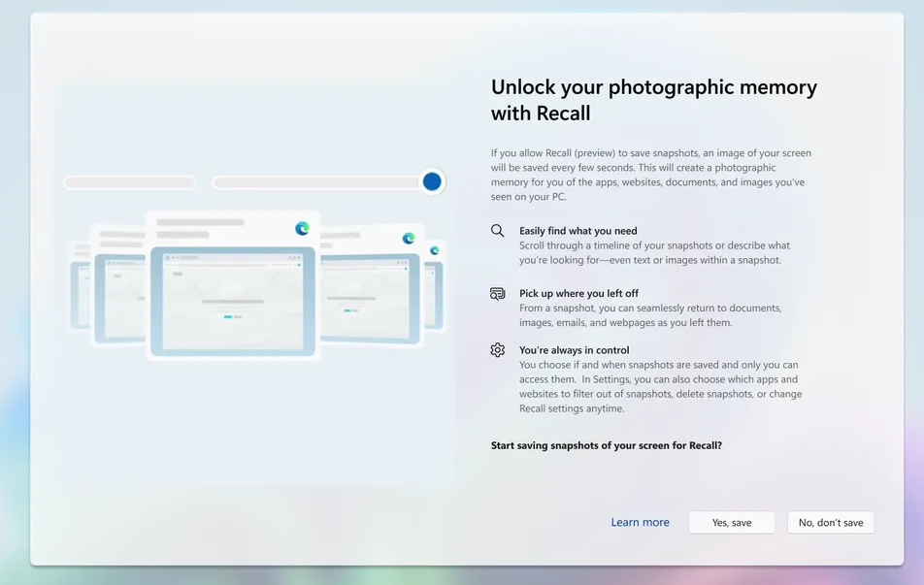924x585 pixels.
Task: Click the 'Unlock your photographic memory with Recall' heading
Action: (x=653, y=100)
